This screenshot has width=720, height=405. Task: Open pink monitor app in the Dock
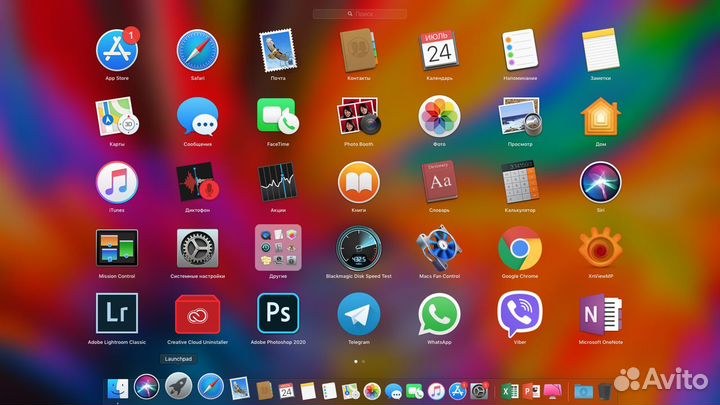(x=552, y=391)
